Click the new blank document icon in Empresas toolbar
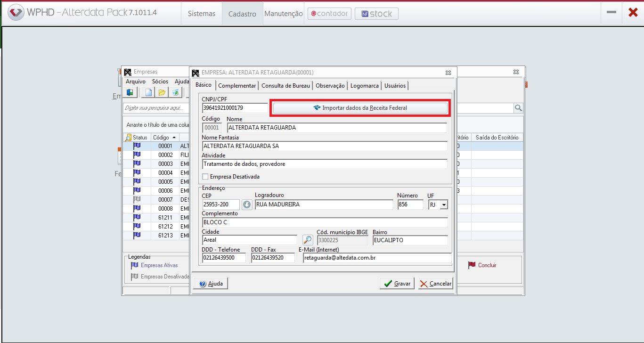The width and height of the screenshot is (644, 343). point(148,92)
